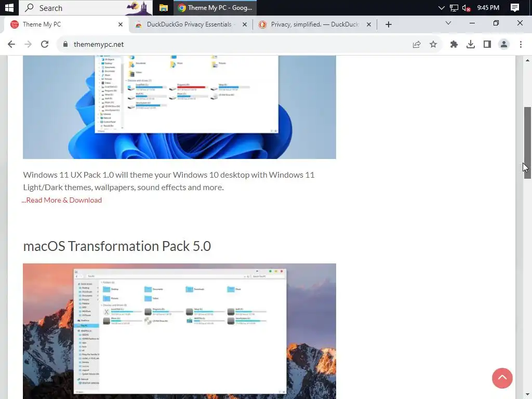Open the tab search dropdown

click(x=448, y=23)
